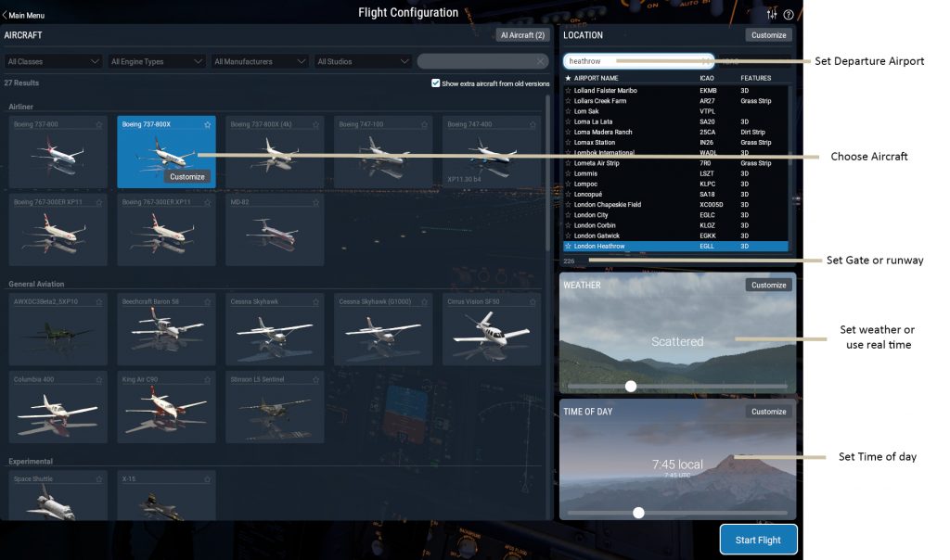Star the Boeing 737-800X (4k) aircraft
Screen dimensions: 950x560
click(x=315, y=125)
